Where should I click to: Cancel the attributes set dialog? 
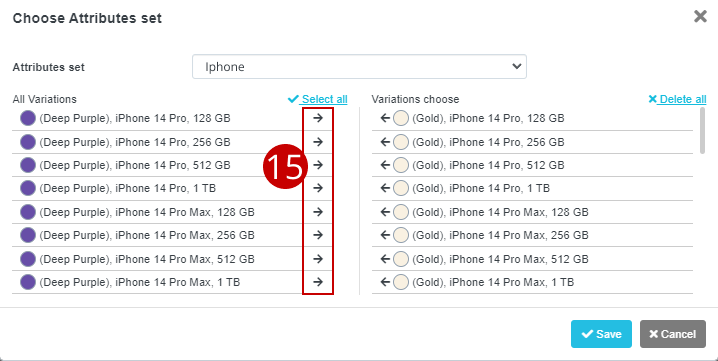[x=673, y=334]
